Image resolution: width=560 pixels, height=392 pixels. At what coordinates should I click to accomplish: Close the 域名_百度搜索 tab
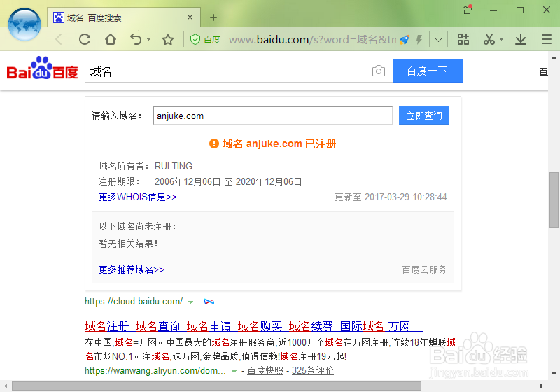point(190,17)
